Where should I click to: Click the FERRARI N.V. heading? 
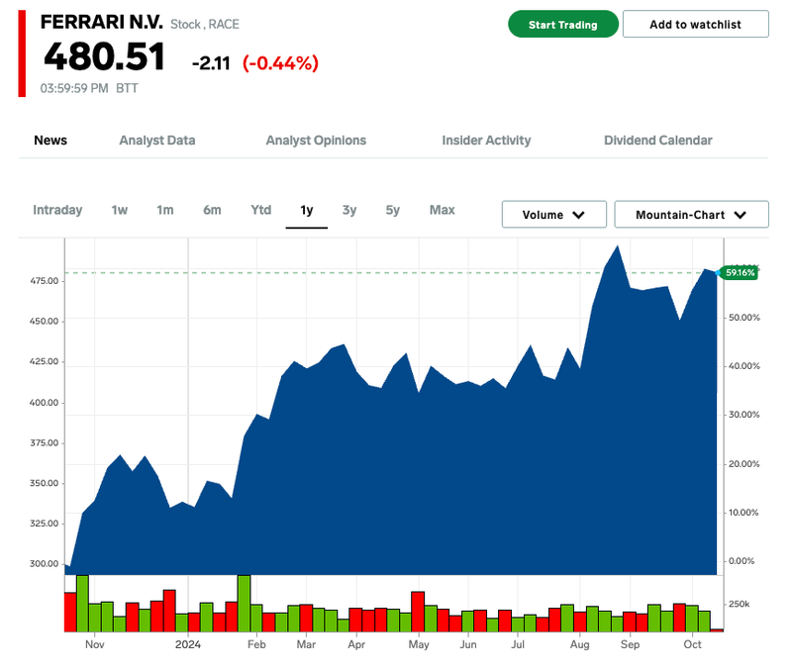point(102,22)
